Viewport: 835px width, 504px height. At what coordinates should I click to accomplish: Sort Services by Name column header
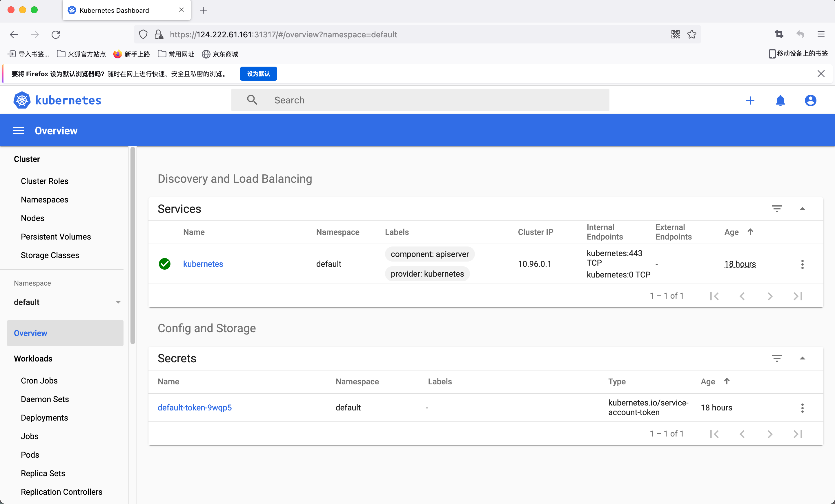(194, 232)
